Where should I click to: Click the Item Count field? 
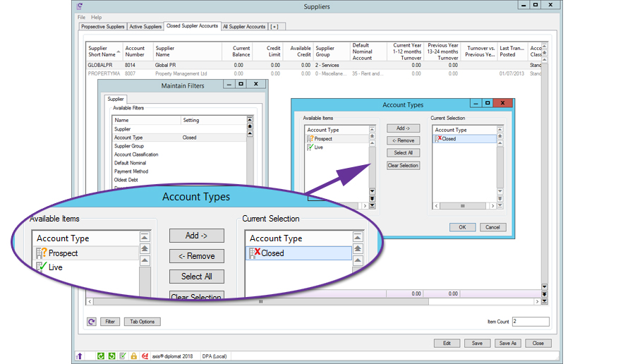[x=531, y=322]
